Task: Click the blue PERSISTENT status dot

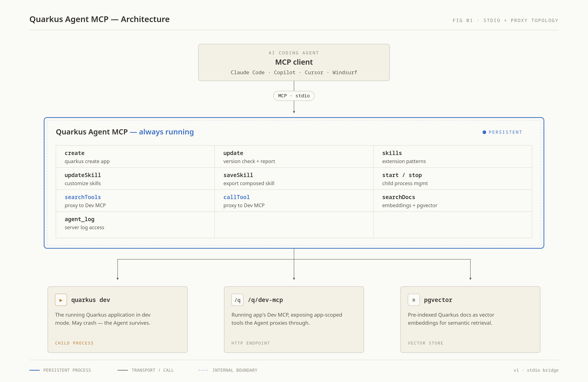Action: (484, 132)
